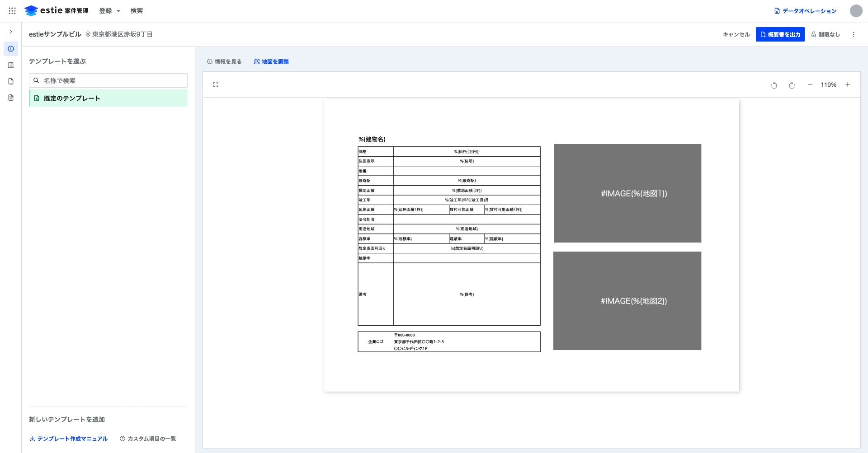Screen dimensions: 868x453
Task: Zoom out the preview with minus
Action: [810, 84]
